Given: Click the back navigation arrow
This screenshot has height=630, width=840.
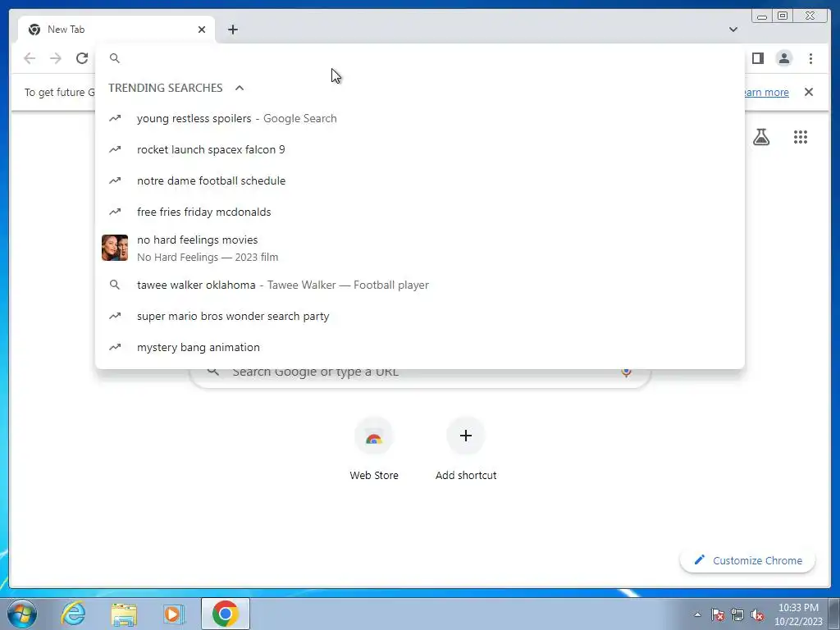Looking at the screenshot, I should (x=30, y=58).
